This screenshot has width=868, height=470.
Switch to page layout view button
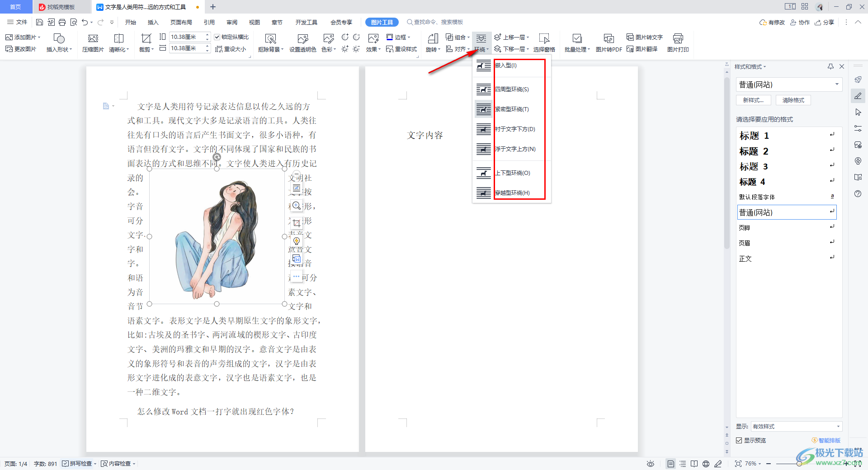click(x=671, y=464)
